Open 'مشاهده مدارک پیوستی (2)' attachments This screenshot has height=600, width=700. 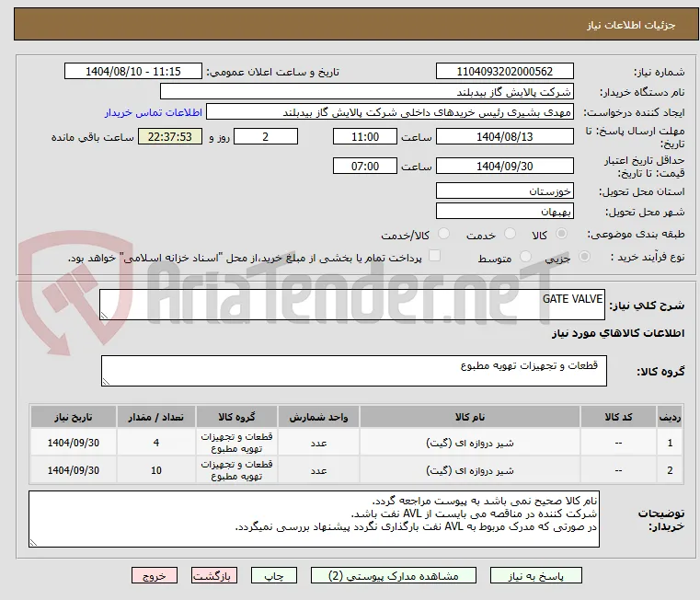394,575
